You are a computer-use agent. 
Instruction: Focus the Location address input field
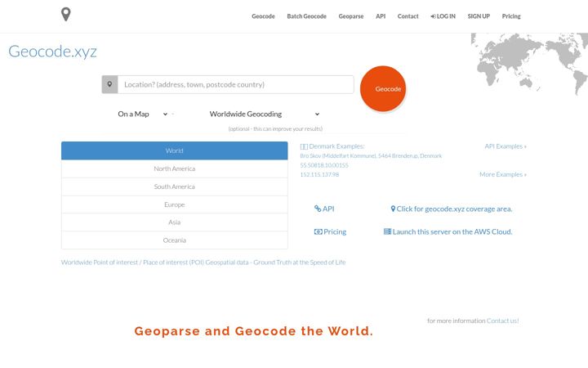(236, 84)
